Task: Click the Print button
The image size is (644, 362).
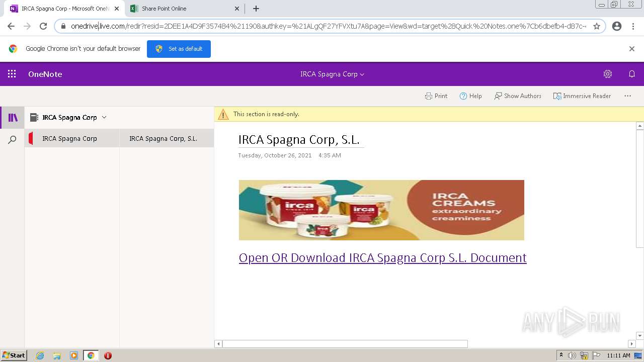Action: click(x=436, y=96)
